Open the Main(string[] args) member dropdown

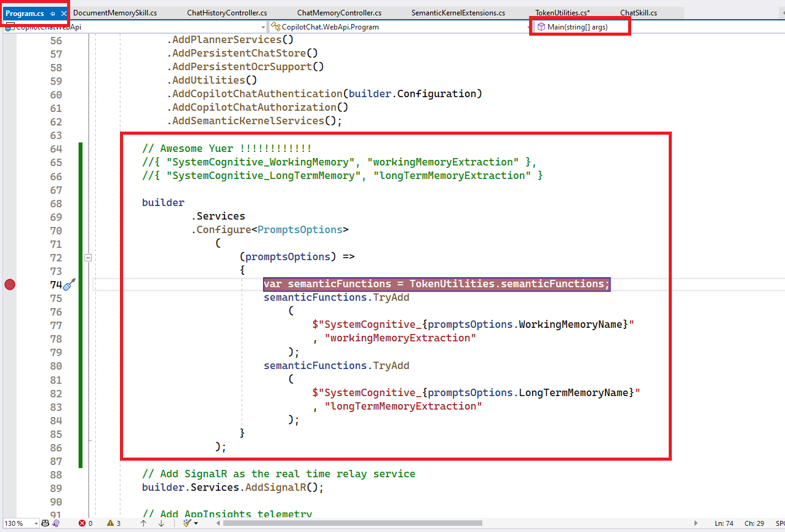(x=579, y=26)
